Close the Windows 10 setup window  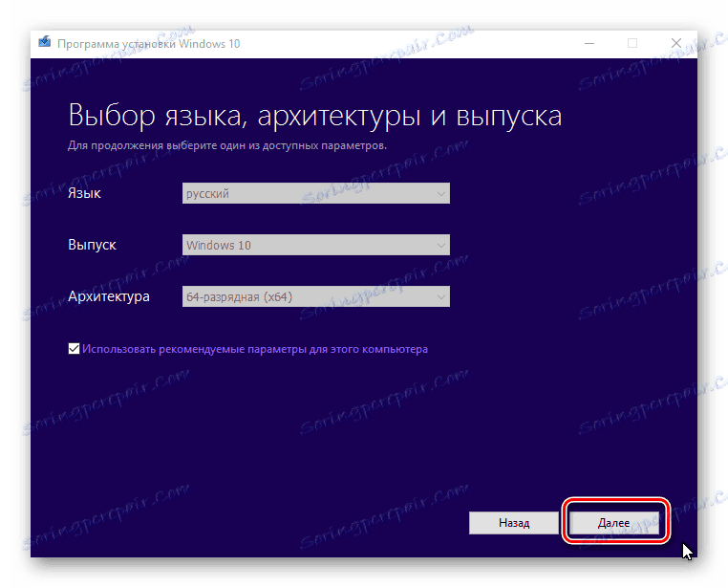pos(676,43)
